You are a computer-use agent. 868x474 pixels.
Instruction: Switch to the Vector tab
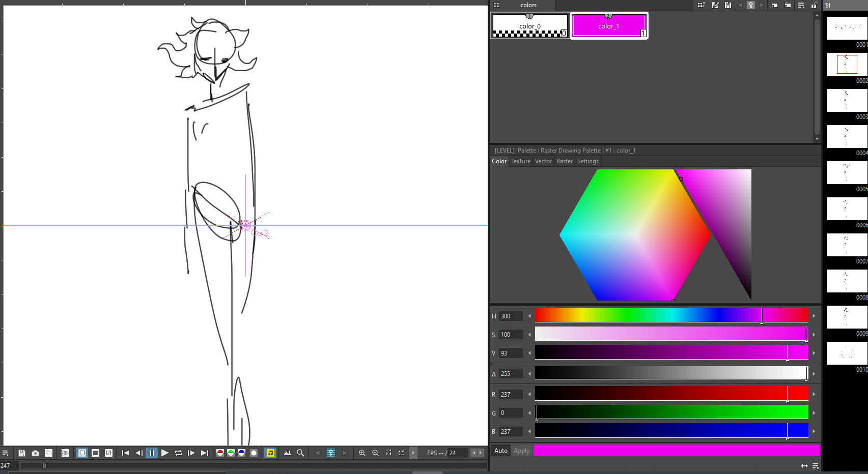pos(543,161)
